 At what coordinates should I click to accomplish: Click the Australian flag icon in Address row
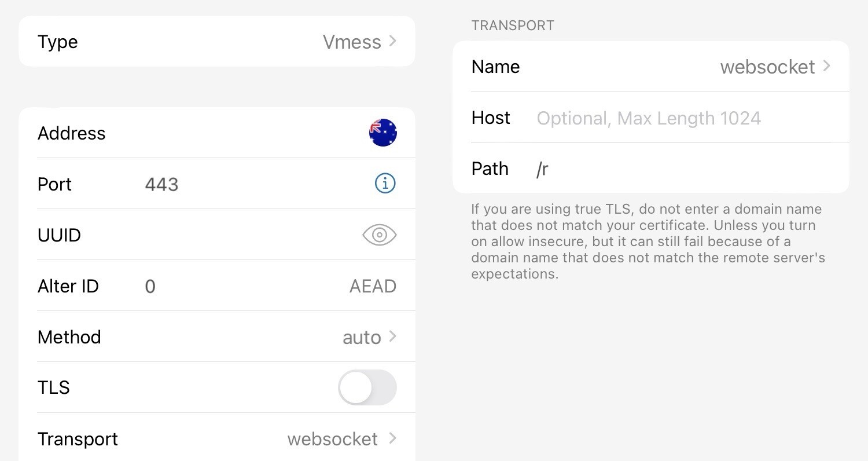pyautogui.click(x=382, y=133)
